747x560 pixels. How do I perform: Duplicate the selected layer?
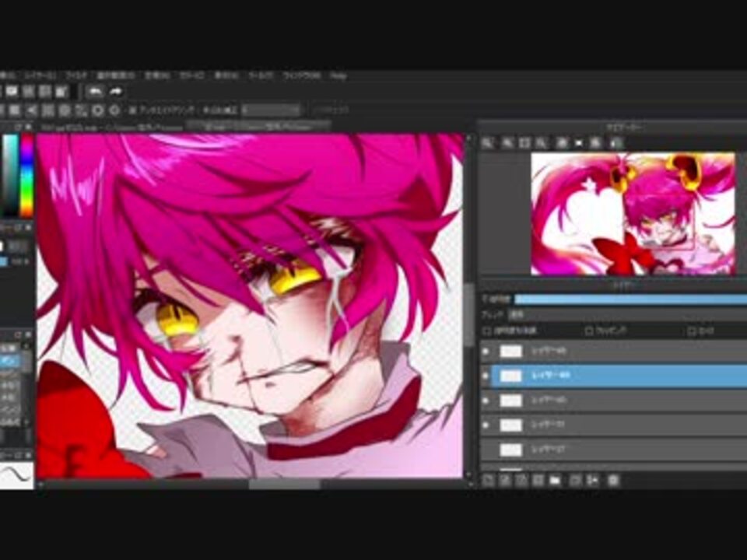pos(576,481)
